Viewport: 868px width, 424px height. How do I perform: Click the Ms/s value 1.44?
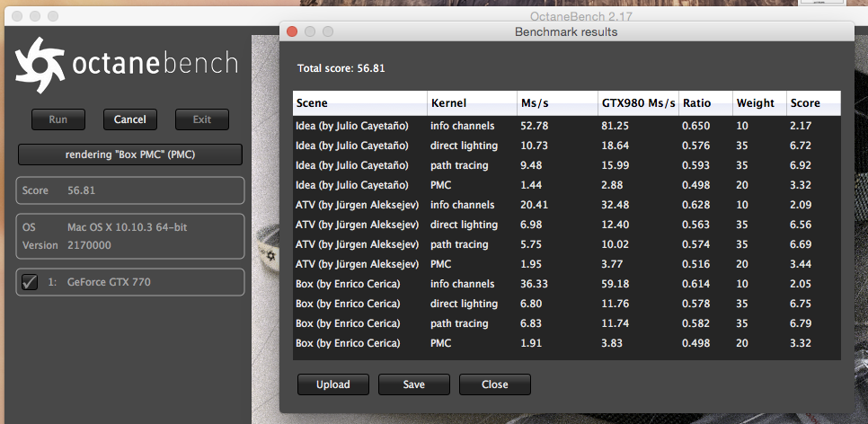pyautogui.click(x=531, y=185)
